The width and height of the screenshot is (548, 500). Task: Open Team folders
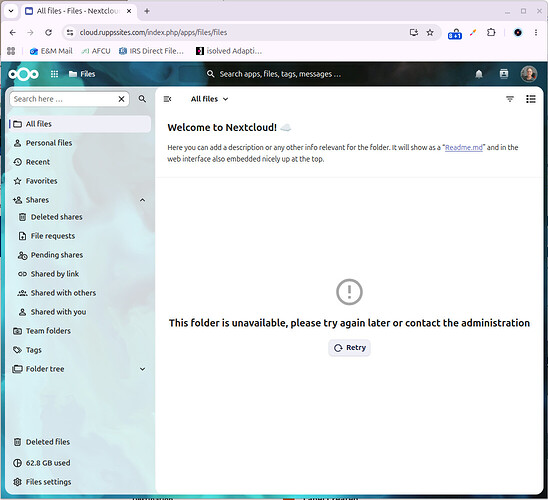[80, 331]
